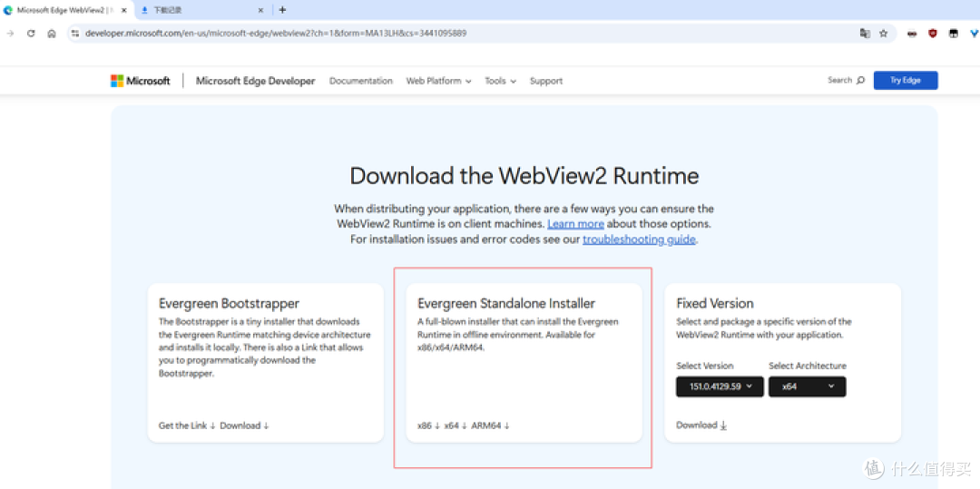Click the Evergreen Bootstrapper heading

(230, 304)
